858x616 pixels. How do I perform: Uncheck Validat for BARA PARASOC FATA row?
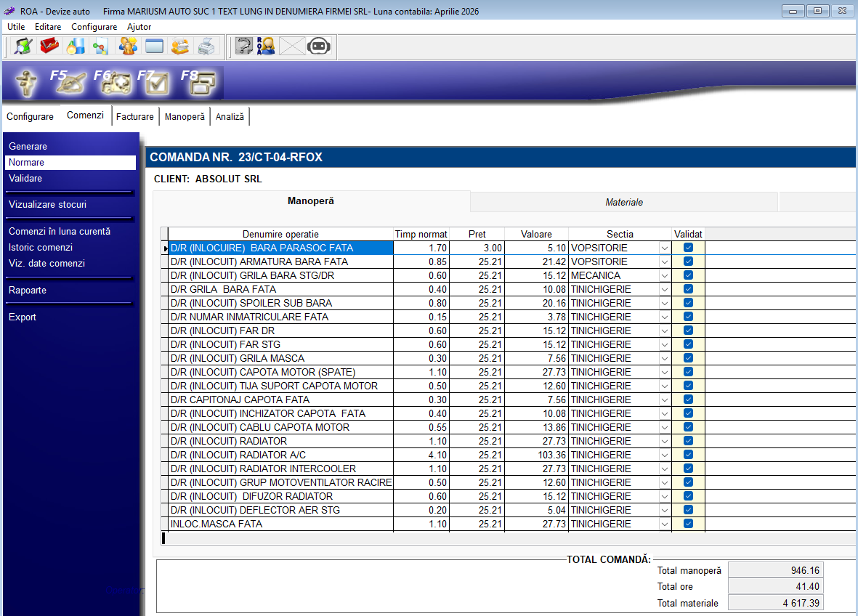tap(688, 248)
